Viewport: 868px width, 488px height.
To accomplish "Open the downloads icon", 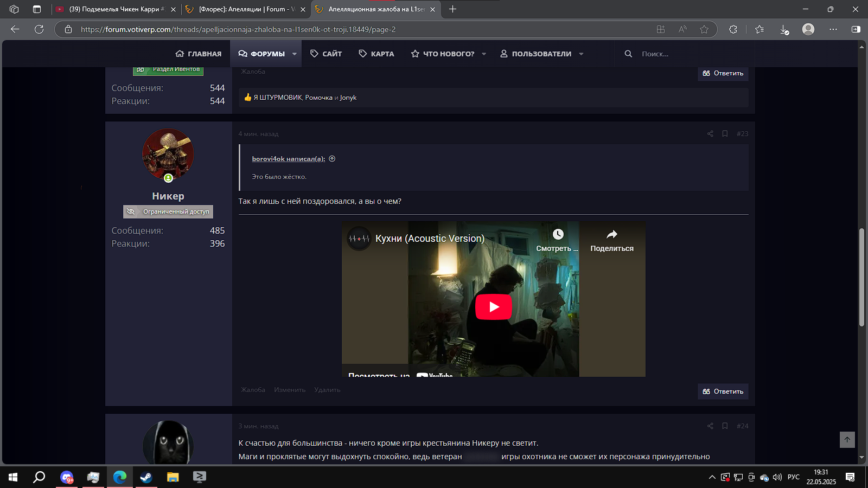I will point(784,29).
